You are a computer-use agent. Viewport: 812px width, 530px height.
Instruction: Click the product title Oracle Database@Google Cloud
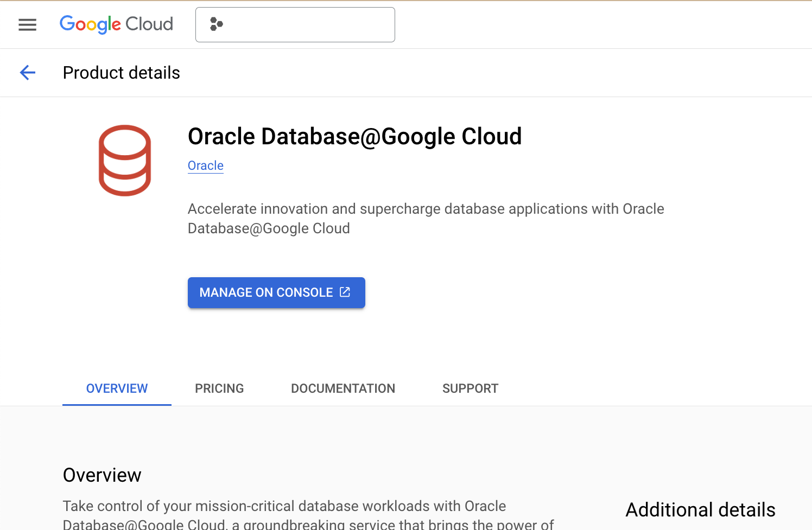[354, 136]
